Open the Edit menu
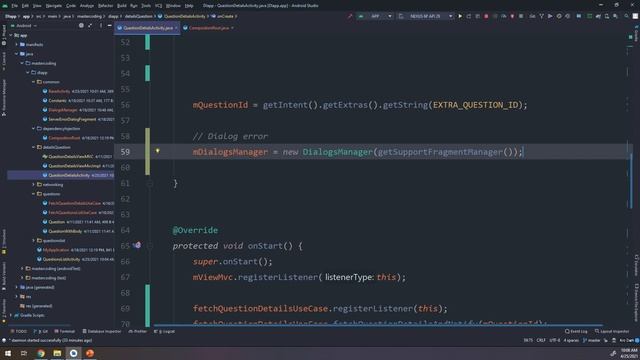 click(25, 6)
